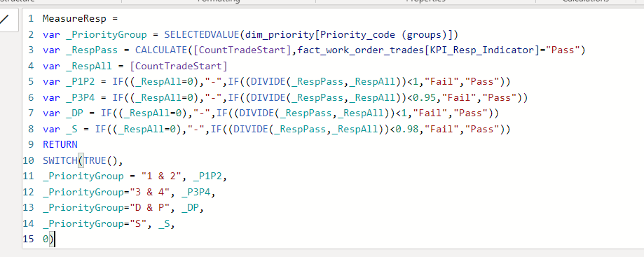Click the CALCULATE function name

coord(161,50)
